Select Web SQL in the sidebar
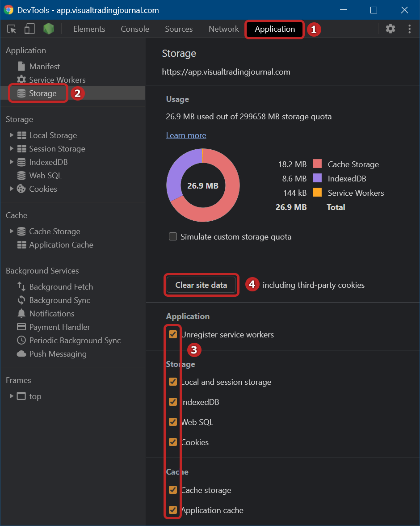 coord(45,176)
